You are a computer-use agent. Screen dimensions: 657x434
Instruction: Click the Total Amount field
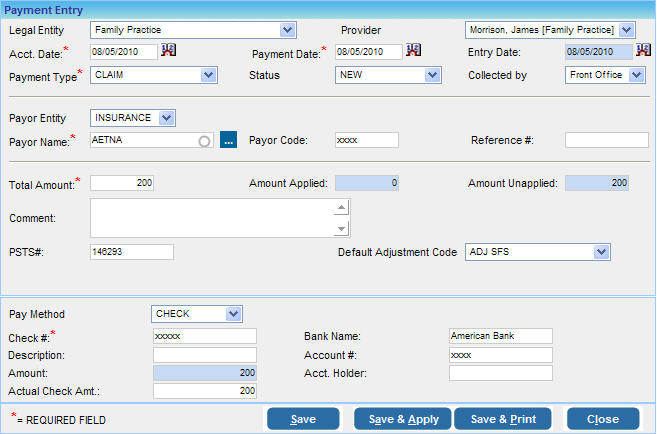pos(122,183)
